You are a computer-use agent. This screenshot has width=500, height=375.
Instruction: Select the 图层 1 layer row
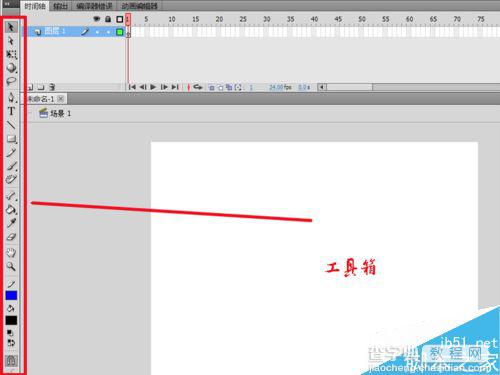point(73,32)
